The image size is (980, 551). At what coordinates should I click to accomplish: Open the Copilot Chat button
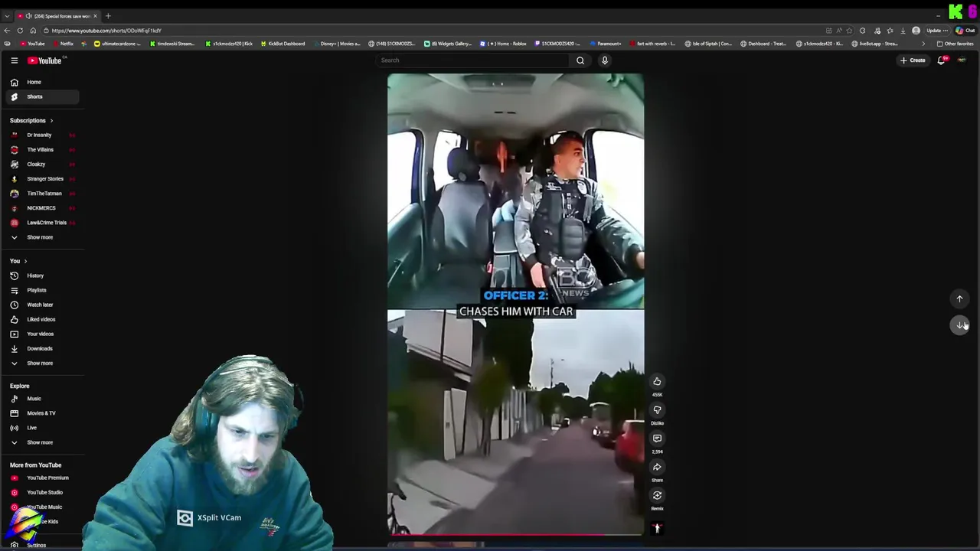click(965, 31)
